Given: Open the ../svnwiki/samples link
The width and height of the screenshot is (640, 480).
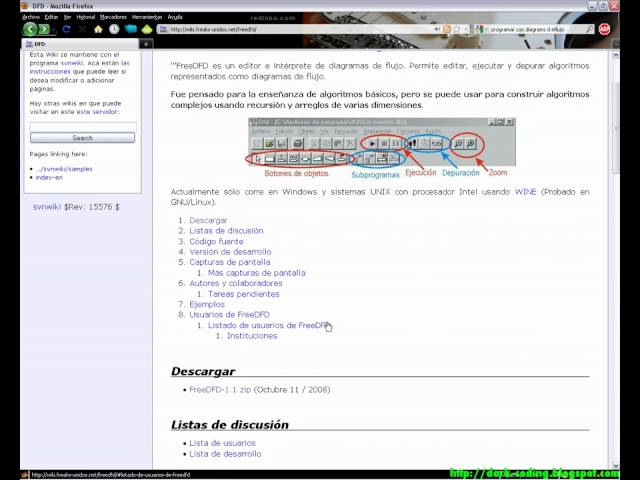Looking at the screenshot, I should [64, 169].
